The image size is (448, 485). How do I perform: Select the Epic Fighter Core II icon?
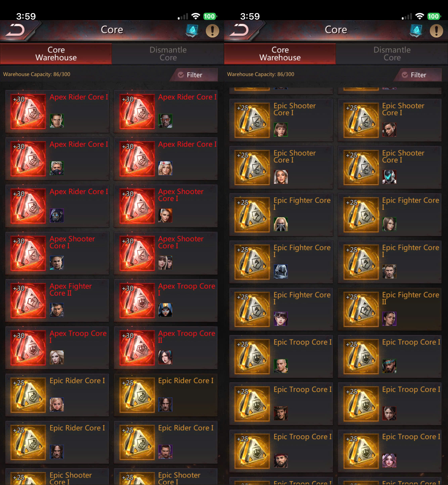pyautogui.click(x=361, y=309)
